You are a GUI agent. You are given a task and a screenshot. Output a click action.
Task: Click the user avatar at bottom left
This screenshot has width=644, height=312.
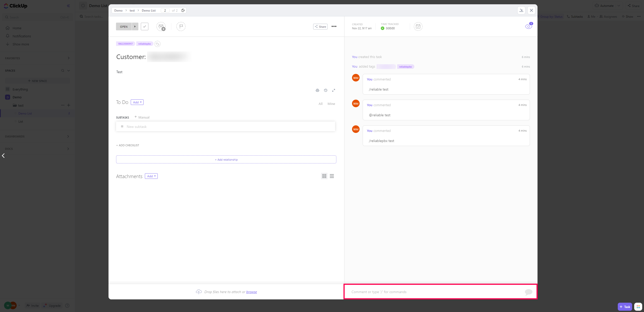11,305
